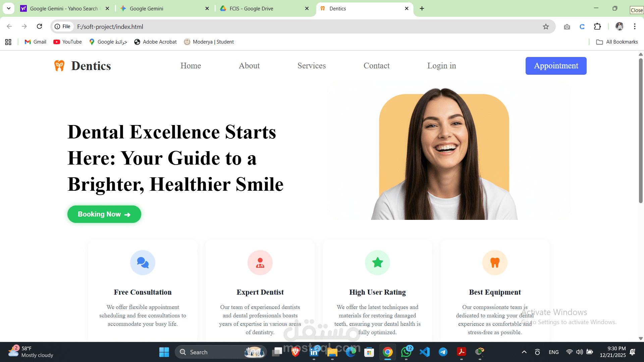Click the Dentics tooth logo
Image resolution: width=644 pixels, height=362 pixels.
click(x=59, y=66)
